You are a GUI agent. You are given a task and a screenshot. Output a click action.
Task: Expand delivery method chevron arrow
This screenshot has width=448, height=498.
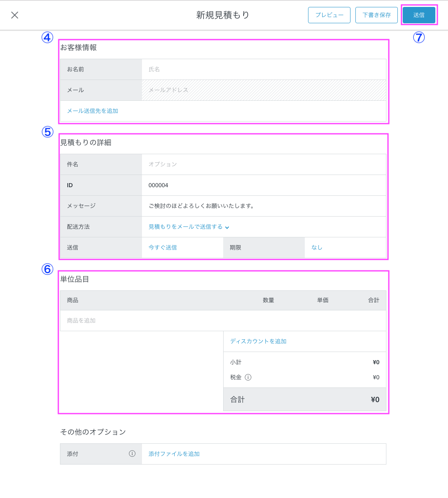tap(227, 227)
